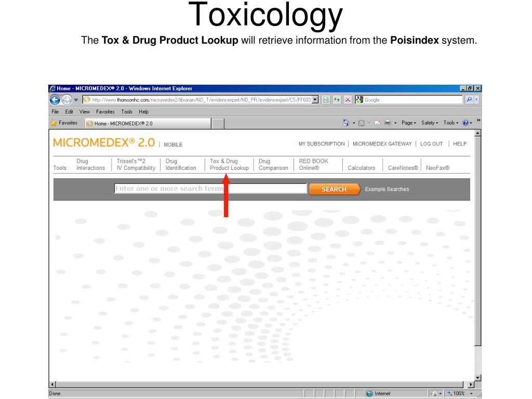Click the vertical scrollbar down arrow
Screen dimensions: 532x399
(478, 378)
